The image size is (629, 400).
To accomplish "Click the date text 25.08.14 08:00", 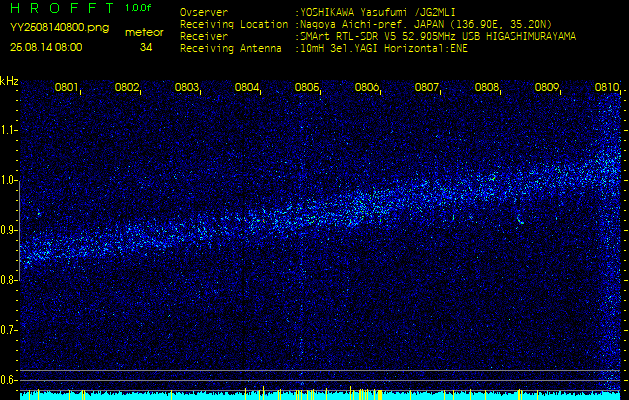I will (x=46, y=47).
